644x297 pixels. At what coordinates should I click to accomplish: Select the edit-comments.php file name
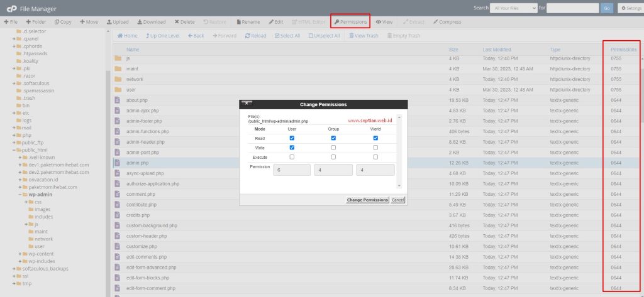tap(147, 257)
